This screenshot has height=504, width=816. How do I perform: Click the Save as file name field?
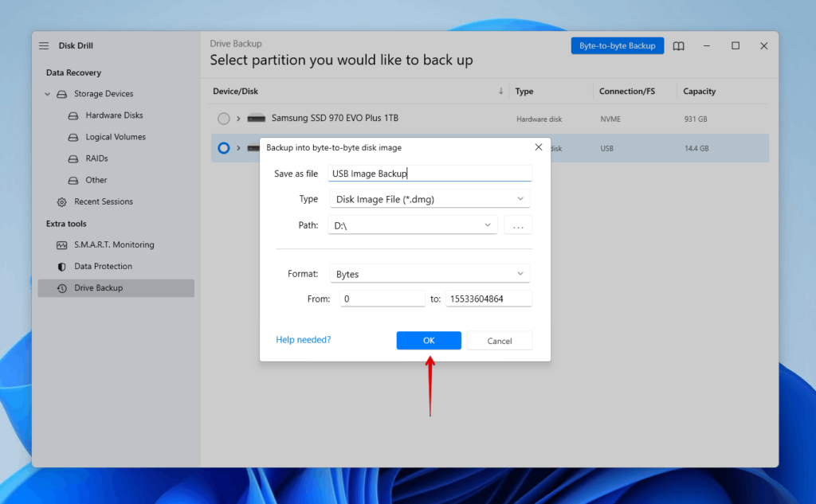430,173
